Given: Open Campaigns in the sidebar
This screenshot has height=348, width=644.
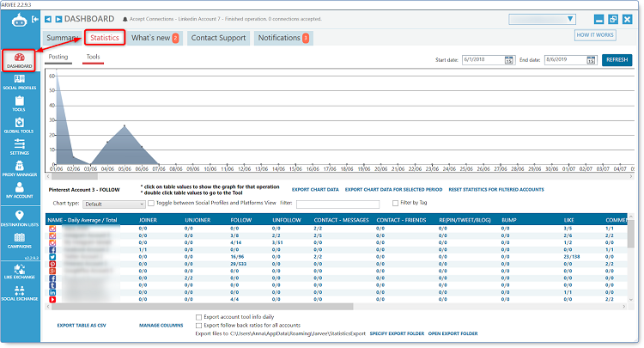Looking at the screenshot, I should click(19, 241).
